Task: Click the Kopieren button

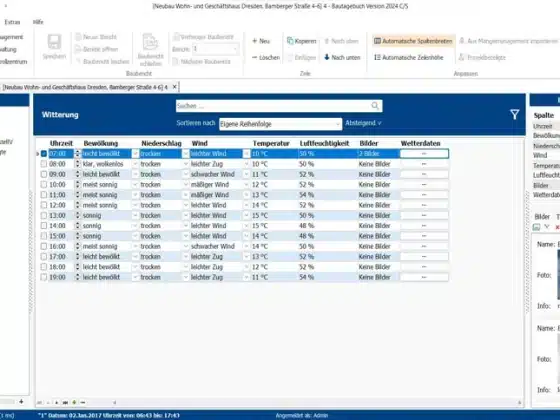Action: pyautogui.click(x=302, y=41)
